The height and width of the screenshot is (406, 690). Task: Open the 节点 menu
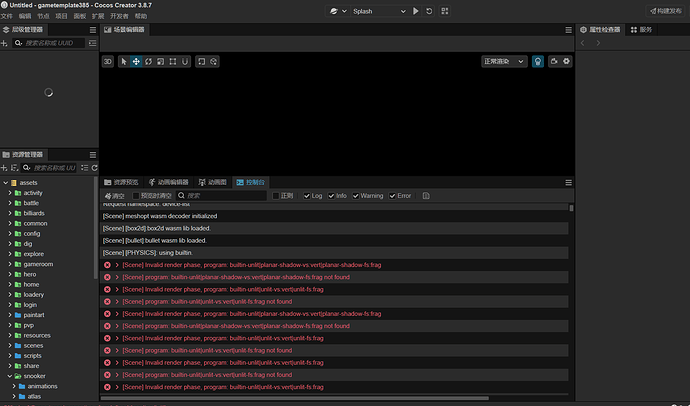click(43, 16)
